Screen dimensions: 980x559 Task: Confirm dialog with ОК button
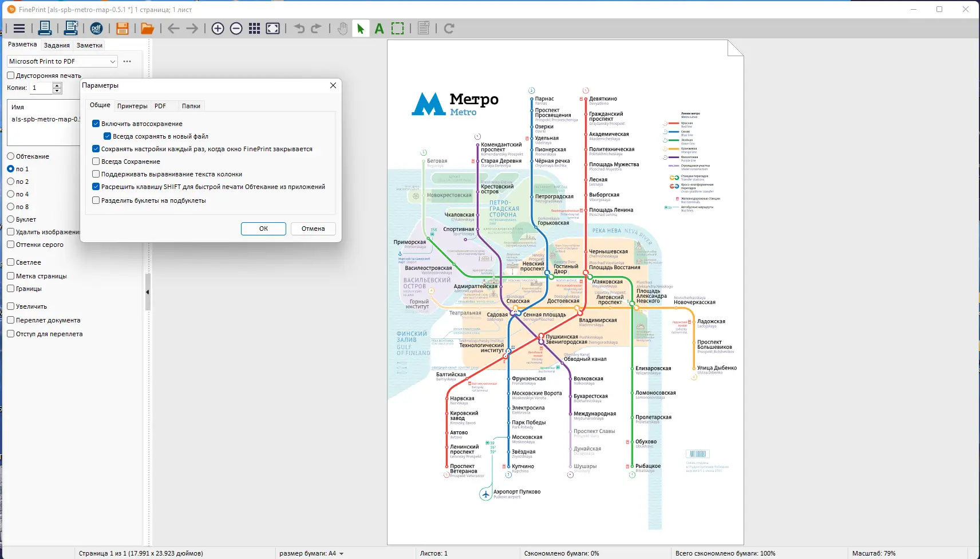263,229
